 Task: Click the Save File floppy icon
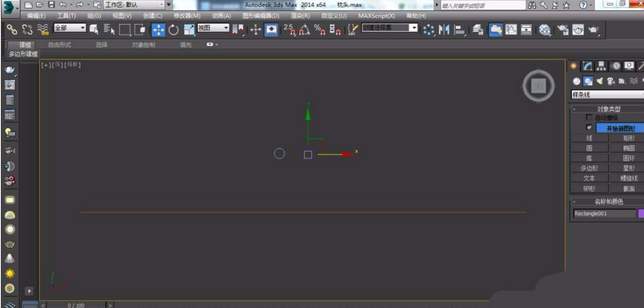pos(51,5)
